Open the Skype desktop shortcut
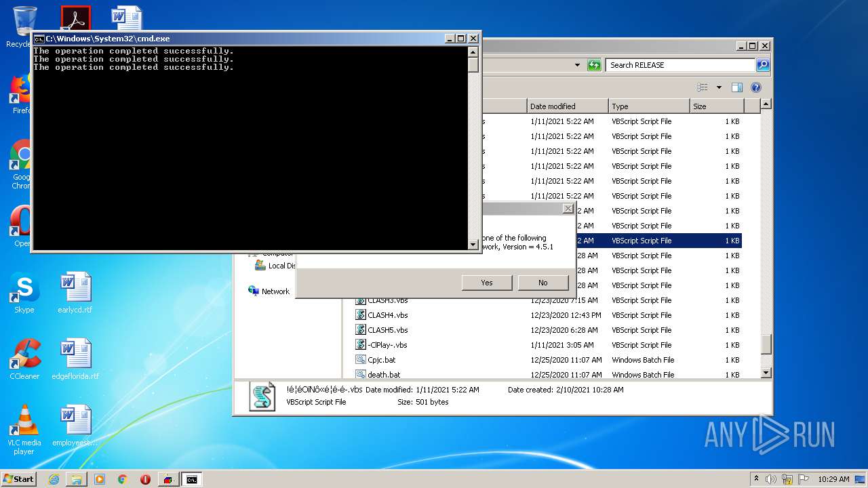Viewport: 868px width, 488px height. 24,293
